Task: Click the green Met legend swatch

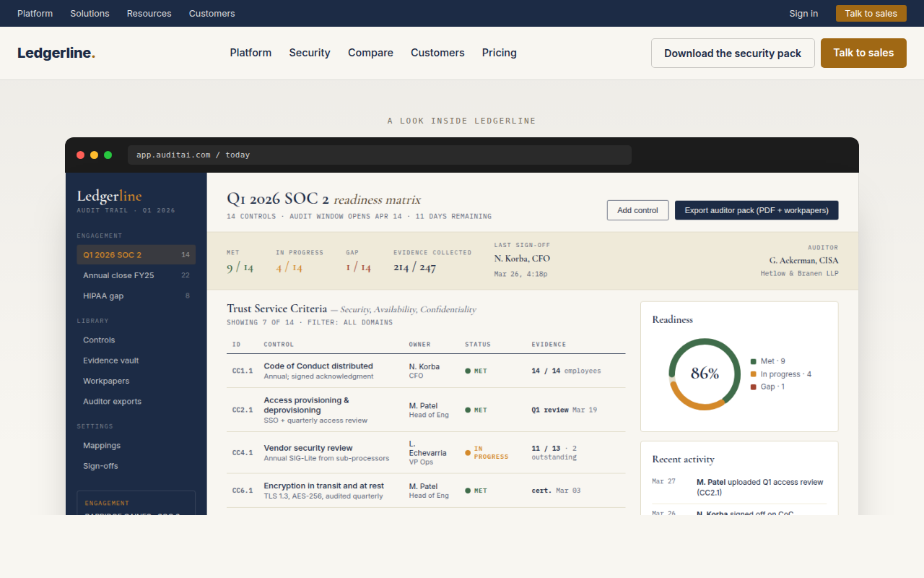Action: coord(754,361)
